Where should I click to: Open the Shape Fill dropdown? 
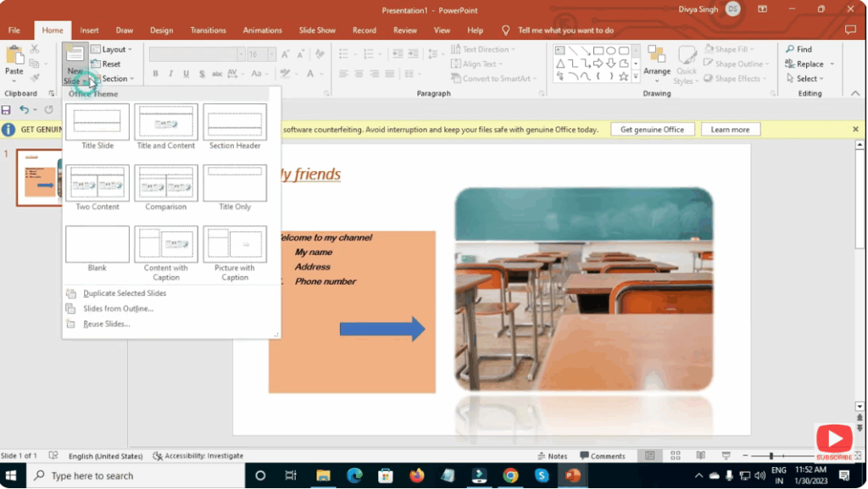point(731,48)
